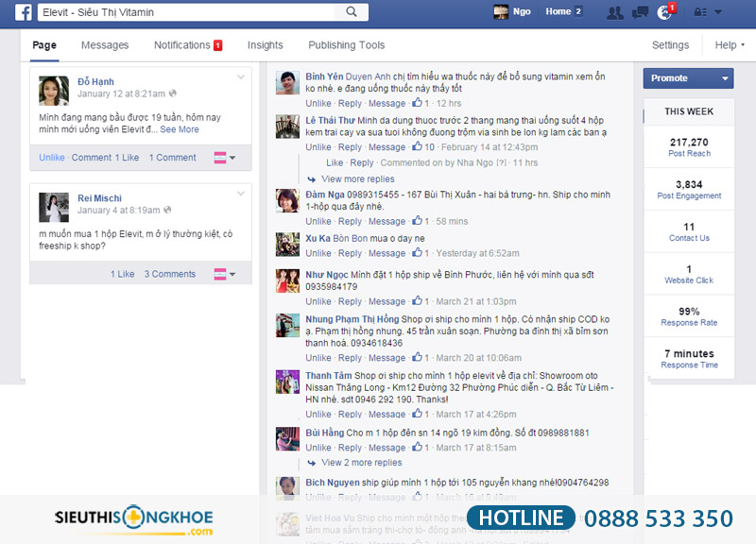Click the Website Click stat link
Viewport: 756px width, 544px height.
(x=689, y=280)
